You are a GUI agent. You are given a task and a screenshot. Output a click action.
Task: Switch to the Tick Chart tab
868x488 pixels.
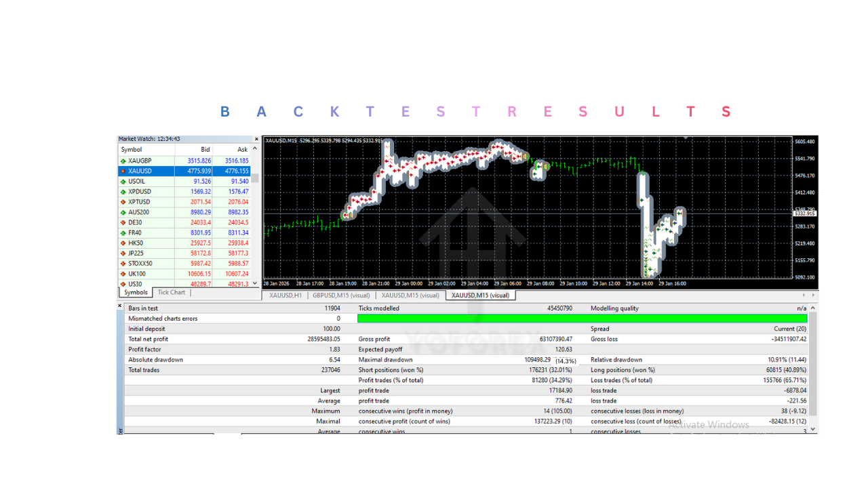[x=171, y=293]
